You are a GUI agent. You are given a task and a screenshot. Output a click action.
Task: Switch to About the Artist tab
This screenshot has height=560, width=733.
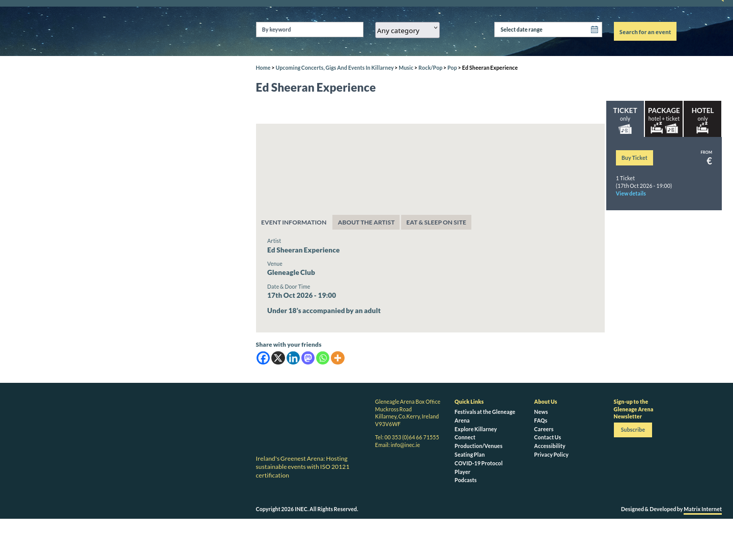(x=366, y=222)
